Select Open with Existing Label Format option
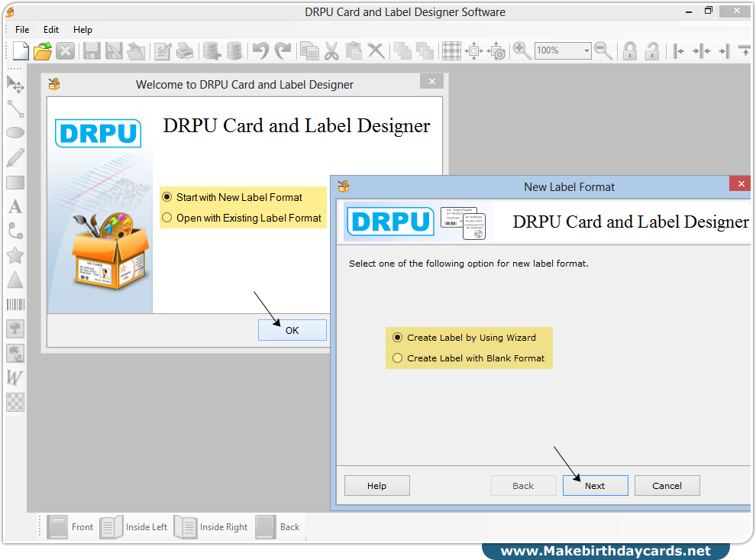Screen dimensions: 756x560 pyautogui.click(x=243, y=218)
